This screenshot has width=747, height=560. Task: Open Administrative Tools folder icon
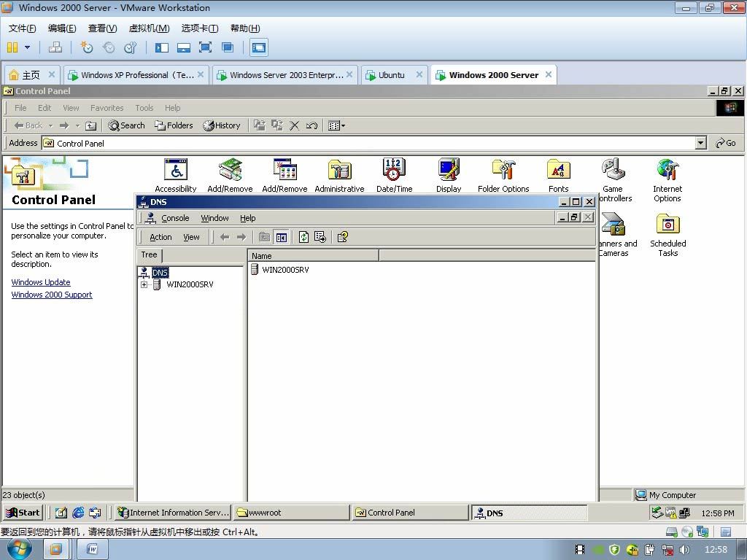click(x=339, y=175)
